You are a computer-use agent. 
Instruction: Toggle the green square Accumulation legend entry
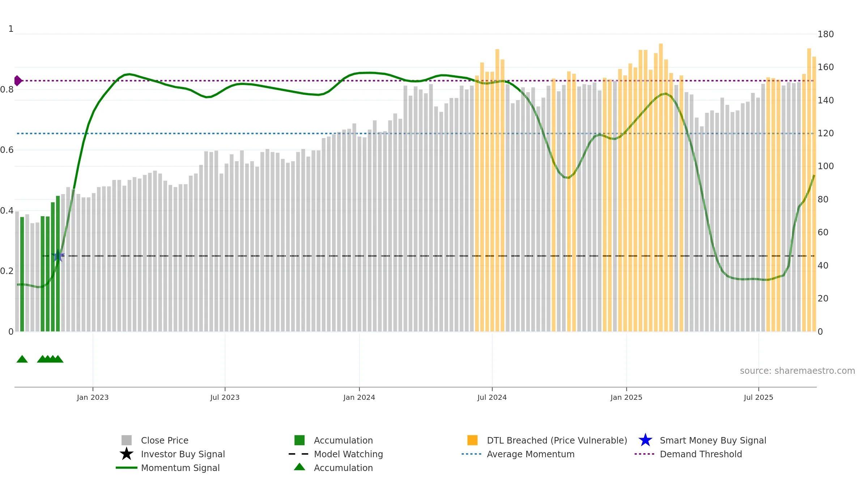click(x=334, y=440)
